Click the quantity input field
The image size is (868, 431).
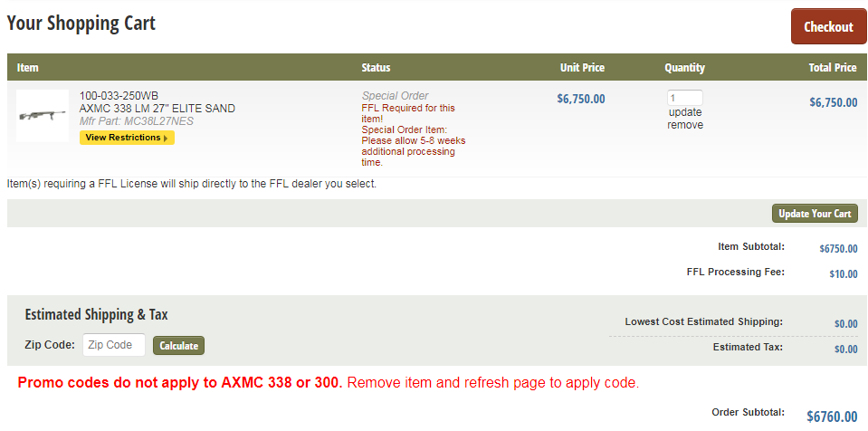point(685,98)
